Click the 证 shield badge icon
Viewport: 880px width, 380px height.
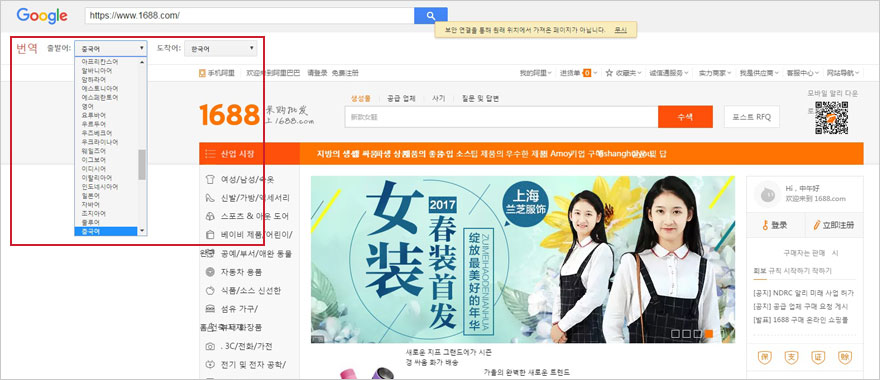coord(818,357)
